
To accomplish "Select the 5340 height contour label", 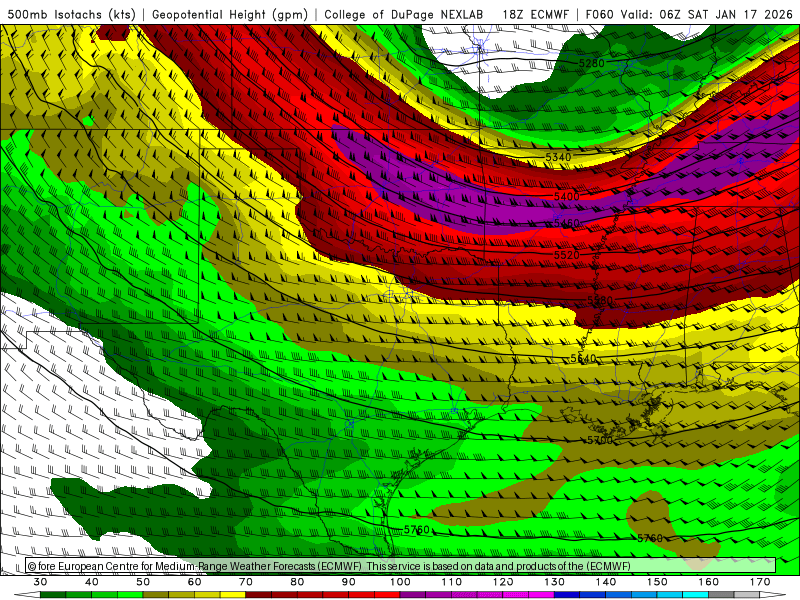I will [x=558, y=157].
